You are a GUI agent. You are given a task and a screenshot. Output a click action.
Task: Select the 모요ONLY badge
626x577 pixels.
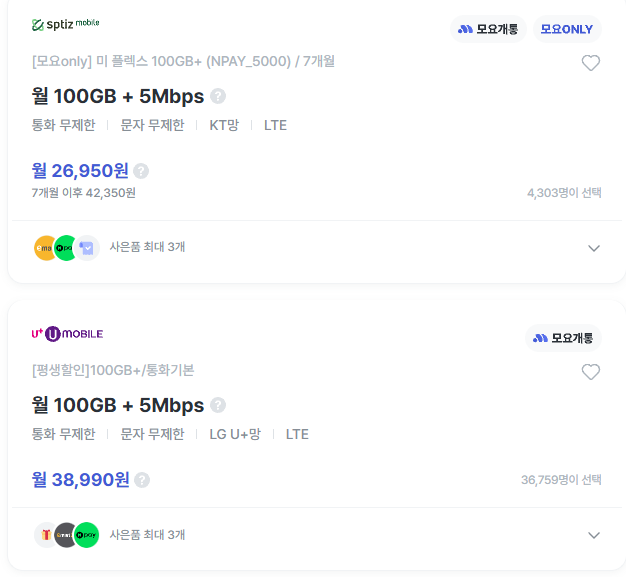click(x=567, y=29)
